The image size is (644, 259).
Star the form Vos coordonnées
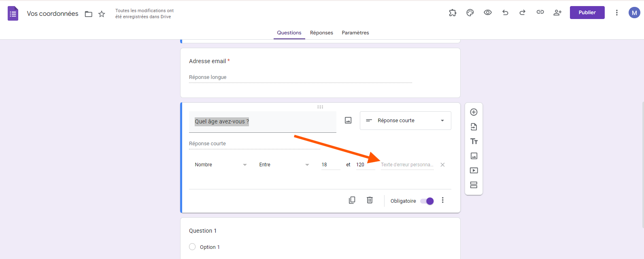click(x=102, y=14)
